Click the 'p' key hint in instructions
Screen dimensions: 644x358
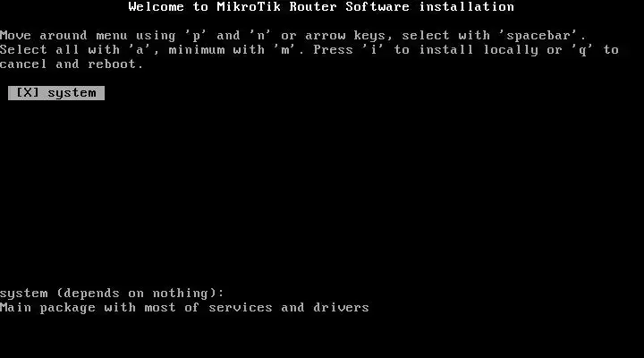pyautogui.click(x=197, y=36)
